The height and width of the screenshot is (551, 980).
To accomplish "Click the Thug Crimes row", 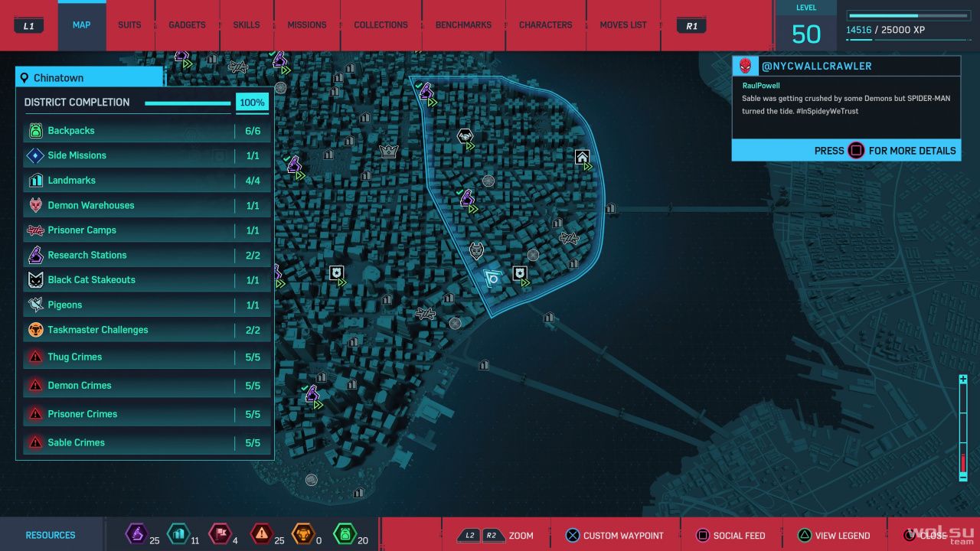I will [x=146, y=357].
